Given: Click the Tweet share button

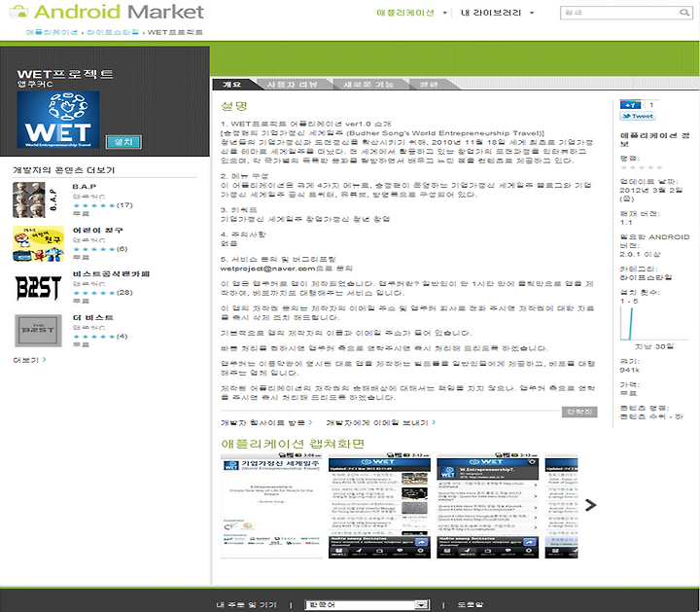Looking at the screenshot, I should coord(638,116).
